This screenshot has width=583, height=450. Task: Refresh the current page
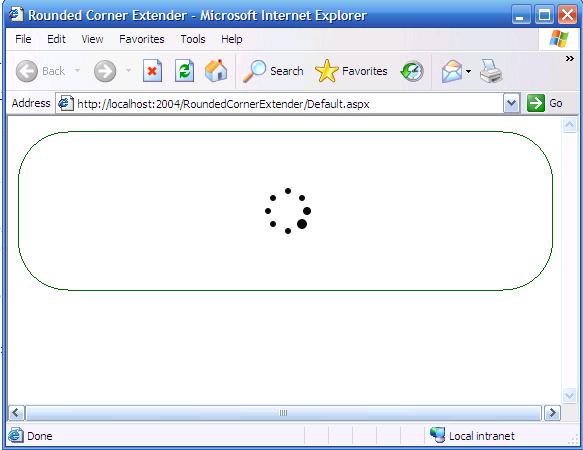184,71
